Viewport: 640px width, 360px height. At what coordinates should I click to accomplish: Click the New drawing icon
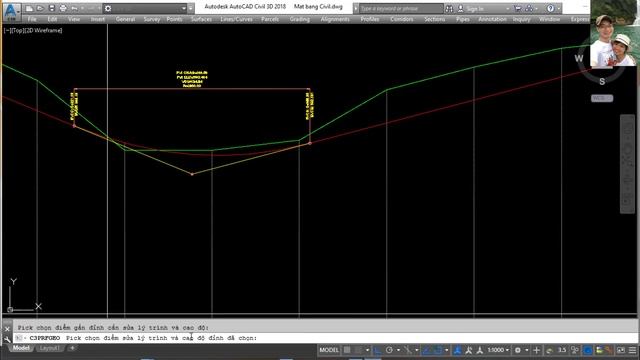pyautogui.click(x=29, y=8)
